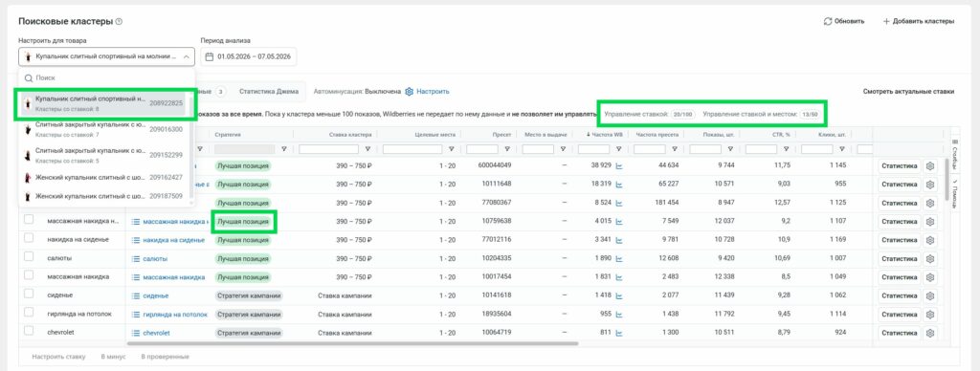This screenshot has width=980, height=371.
Task: Click gear icon in the сиденье row
Action: 930,296
